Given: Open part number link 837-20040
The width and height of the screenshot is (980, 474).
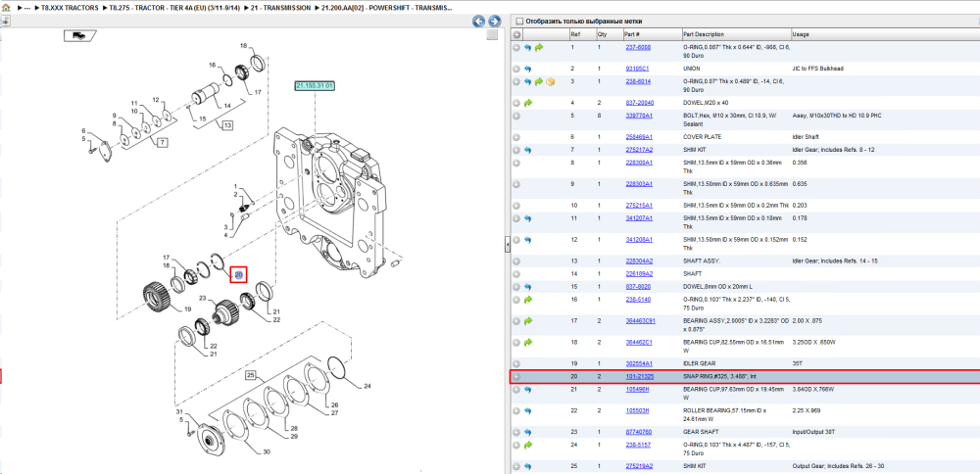Looking at the screenshot, I should tap(639, 103).
